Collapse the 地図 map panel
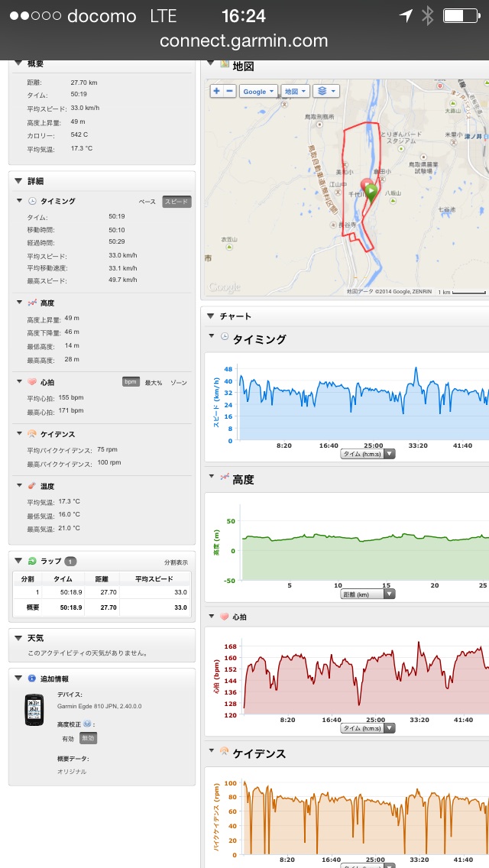This screenshot has height=868, width=489. (x=210, y=63)
